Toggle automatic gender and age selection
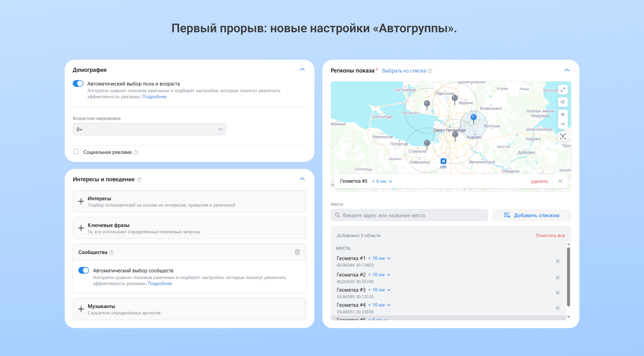Image resolution: width=644 pixels, height=356 pixels. click(78, 84)
